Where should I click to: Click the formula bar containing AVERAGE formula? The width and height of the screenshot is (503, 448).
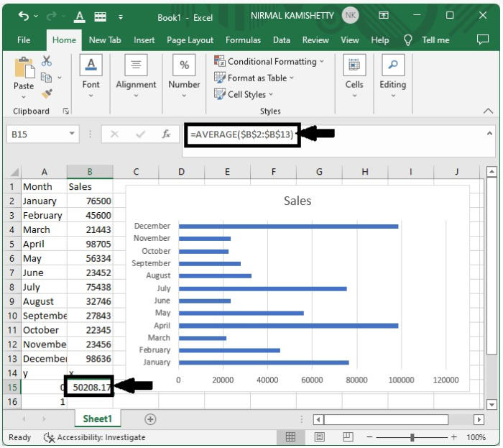(241, 134)
